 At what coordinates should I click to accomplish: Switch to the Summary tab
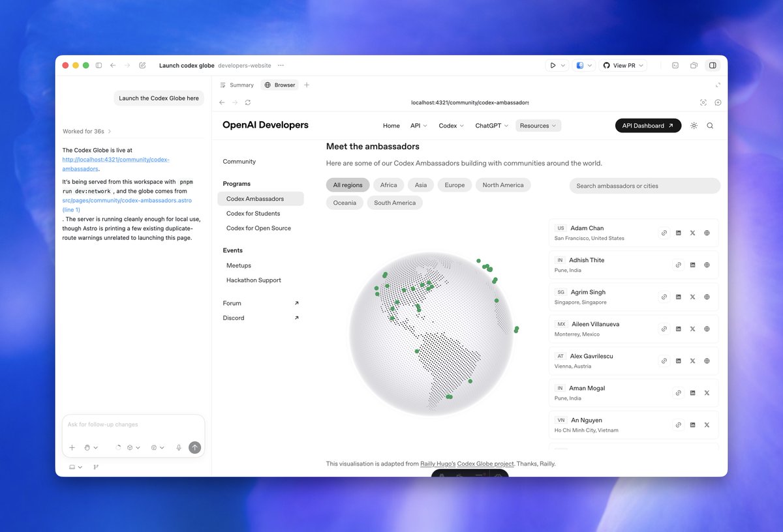click(237, 85)
